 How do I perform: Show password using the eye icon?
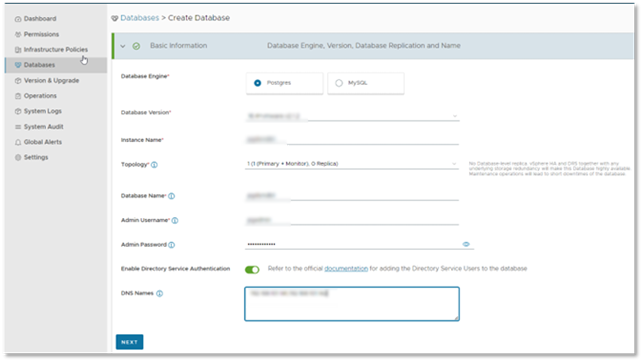point(466,244)
